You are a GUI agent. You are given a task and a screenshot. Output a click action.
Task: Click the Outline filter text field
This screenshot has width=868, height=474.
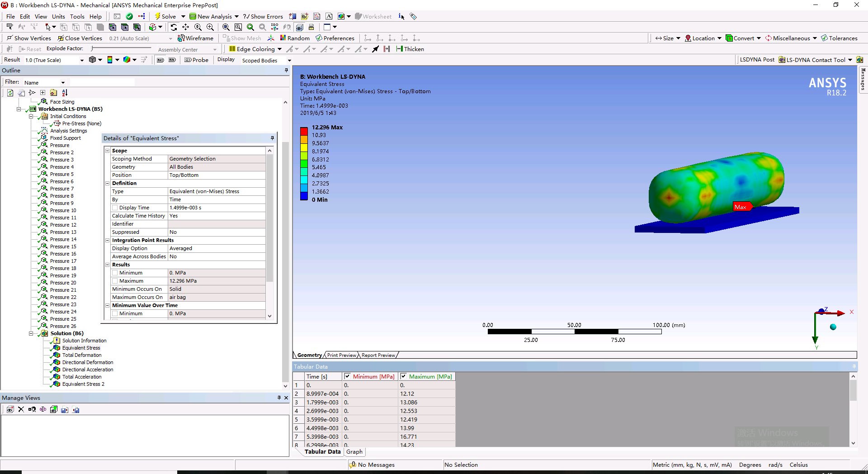pos(102,82)
